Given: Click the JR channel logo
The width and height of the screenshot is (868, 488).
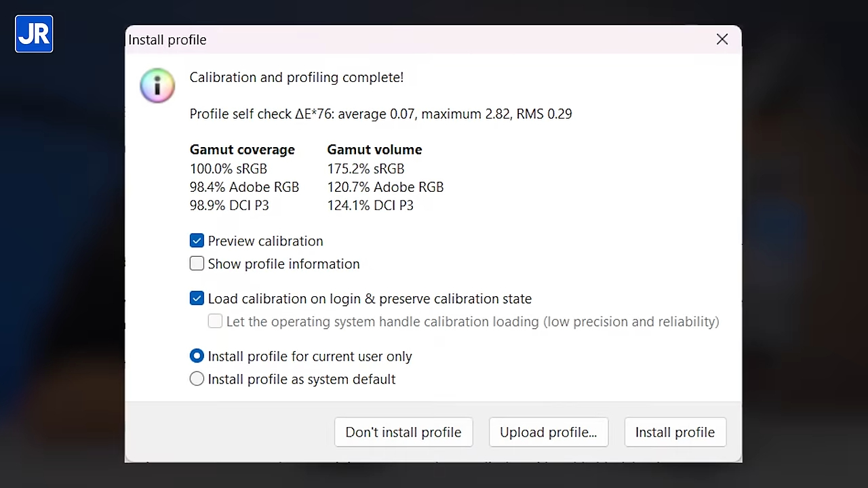Looking at the screenshot, I should click(x=34, y=34).
